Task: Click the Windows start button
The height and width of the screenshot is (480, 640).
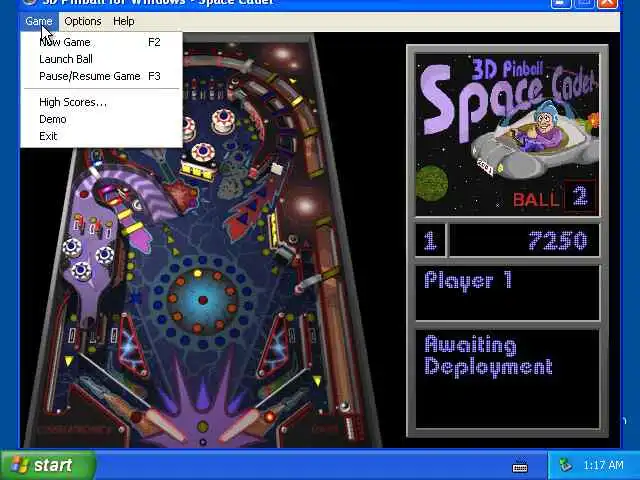Action: 47,465
